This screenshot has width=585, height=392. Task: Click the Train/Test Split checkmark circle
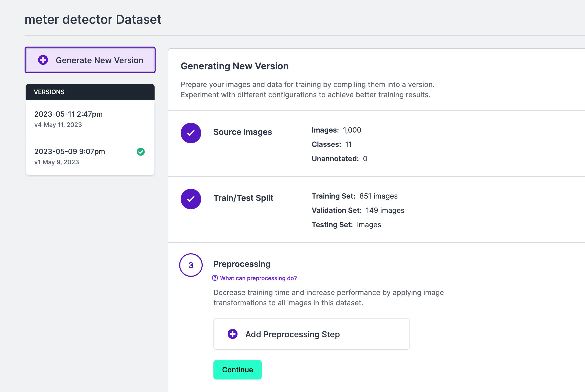pos(191,199)
